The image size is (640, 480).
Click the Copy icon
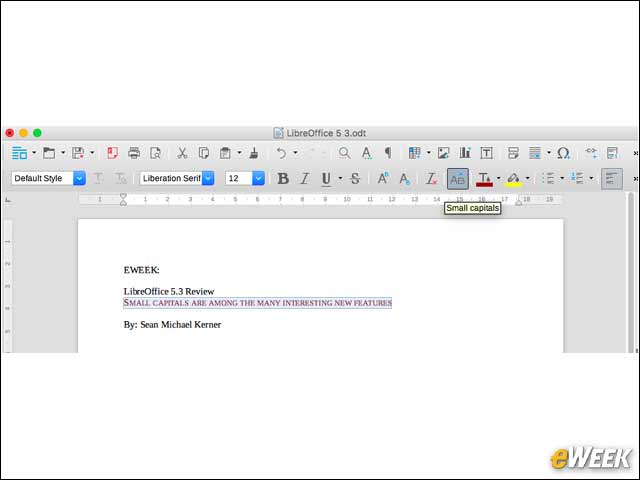204,153
